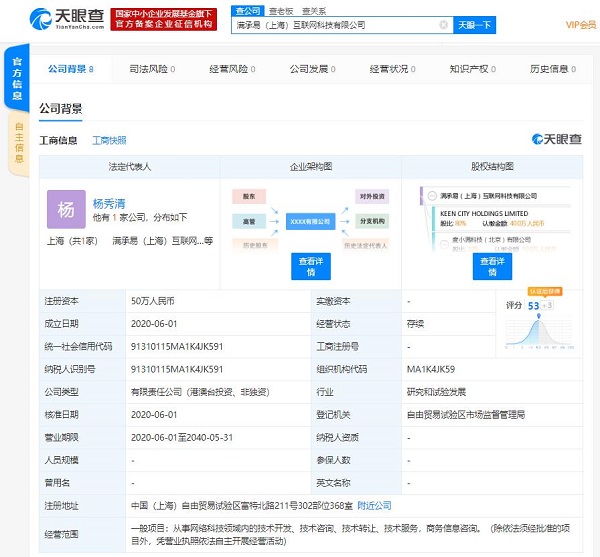Click the 股东 box in structure diagram
600x557 pixels.
[249, 196]
